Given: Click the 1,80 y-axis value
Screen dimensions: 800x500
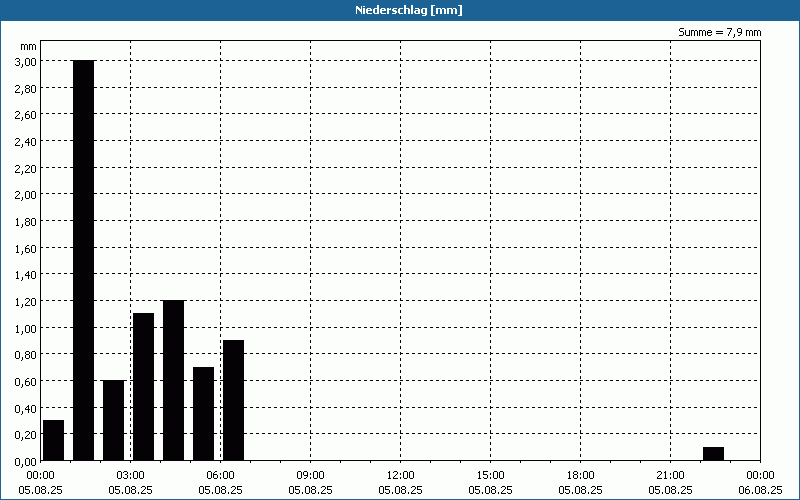Looking at the screenshot, I should 26,221.
